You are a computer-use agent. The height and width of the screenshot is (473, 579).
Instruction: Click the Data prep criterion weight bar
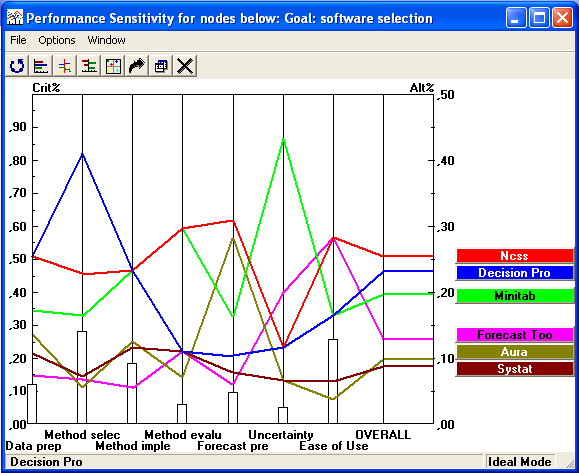pyautogui.click(x=32, y=404)
